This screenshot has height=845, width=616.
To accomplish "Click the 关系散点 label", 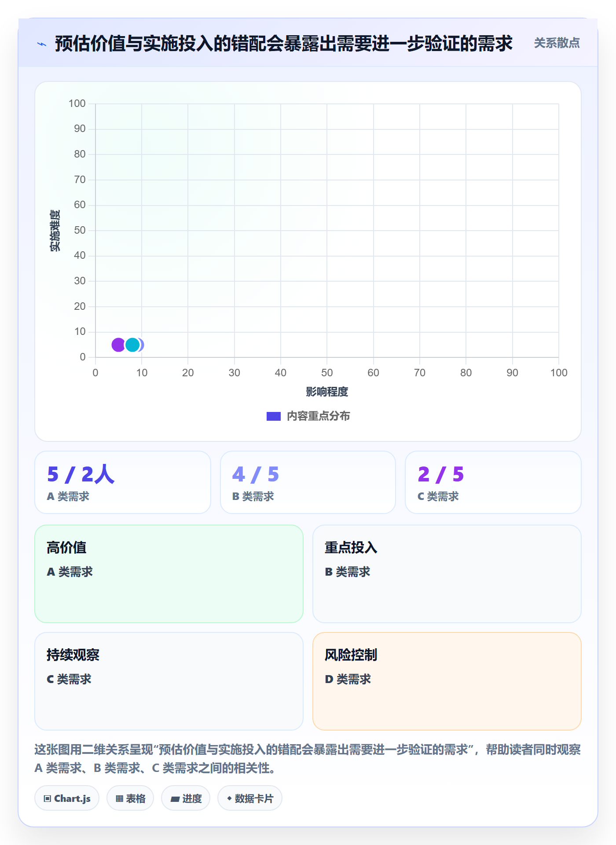I will coord(557,43).
